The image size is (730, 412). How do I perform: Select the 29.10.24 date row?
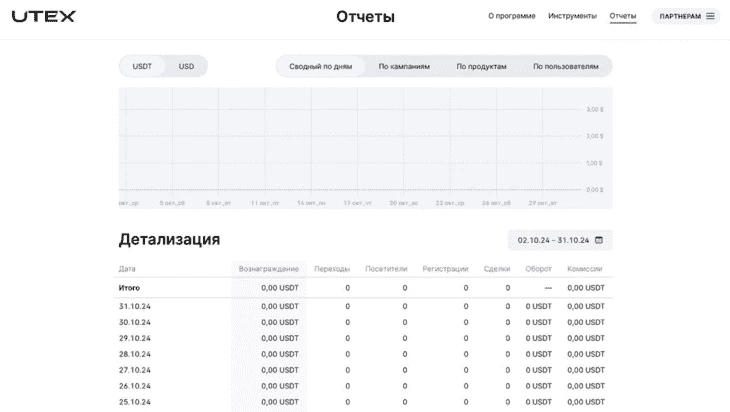point(363,338)
